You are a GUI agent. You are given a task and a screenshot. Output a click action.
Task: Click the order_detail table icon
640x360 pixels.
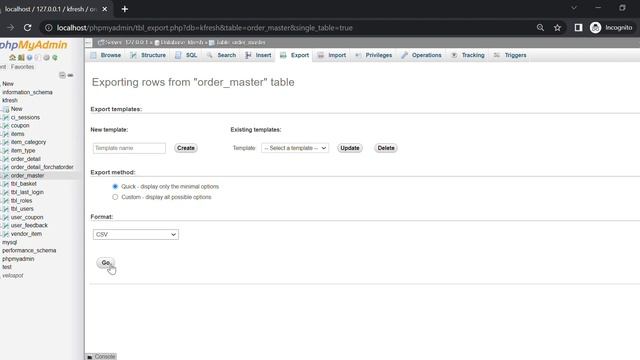[6, 159]
